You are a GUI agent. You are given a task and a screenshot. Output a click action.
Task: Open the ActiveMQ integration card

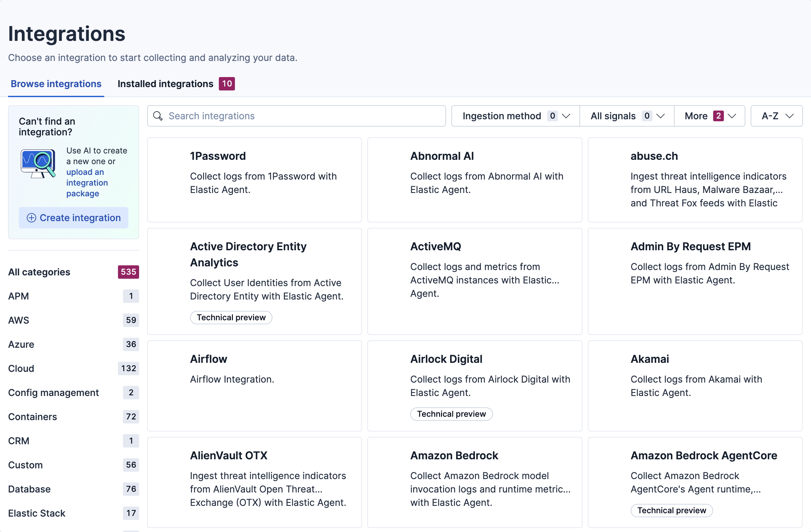[x=475, y=281]
